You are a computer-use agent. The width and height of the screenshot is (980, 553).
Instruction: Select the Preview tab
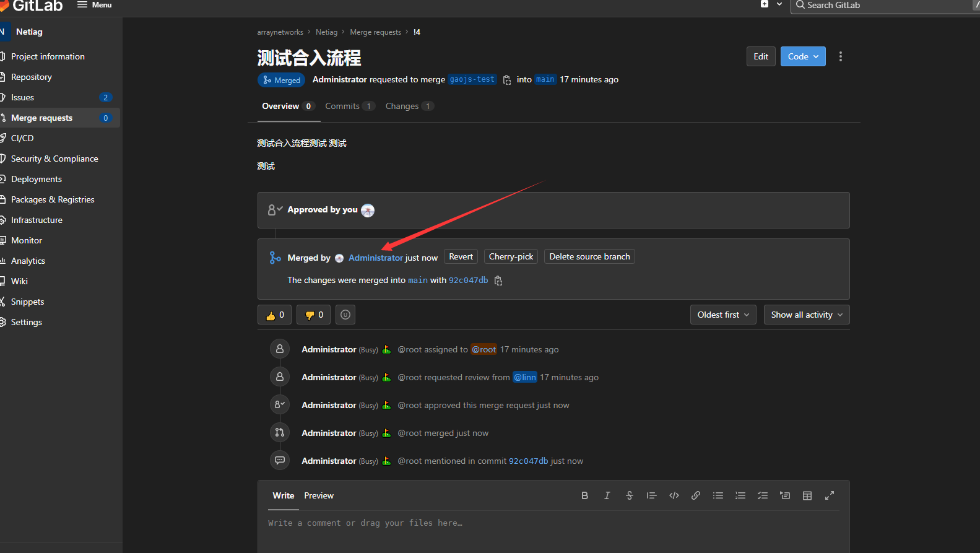[319, 495]
